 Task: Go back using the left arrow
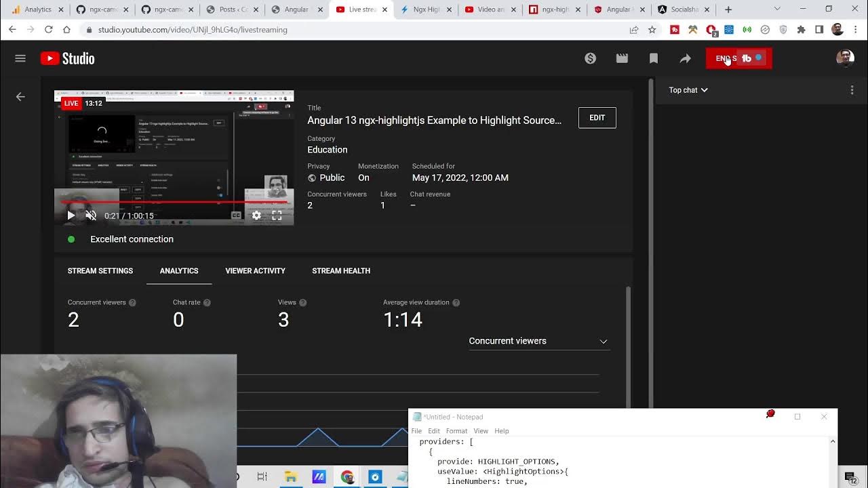20,97
